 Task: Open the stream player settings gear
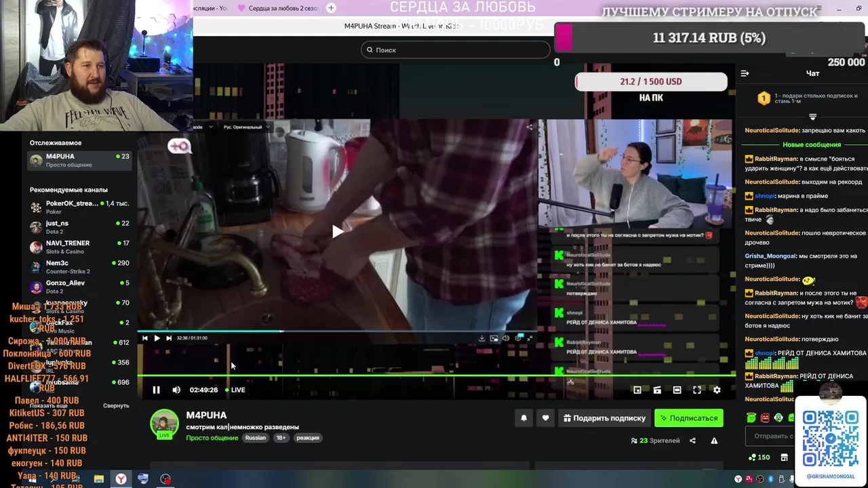pos(717,390)
